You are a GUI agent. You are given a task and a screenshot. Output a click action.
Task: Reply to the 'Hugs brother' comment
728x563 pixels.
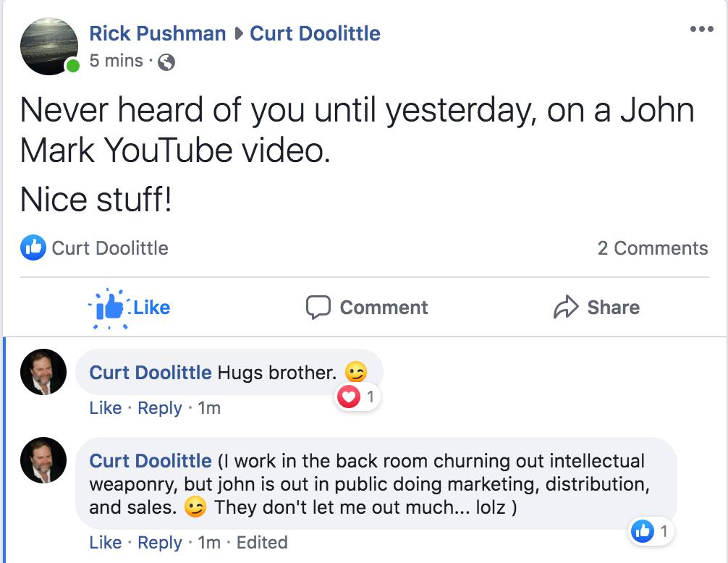click(x=159, y=408)
